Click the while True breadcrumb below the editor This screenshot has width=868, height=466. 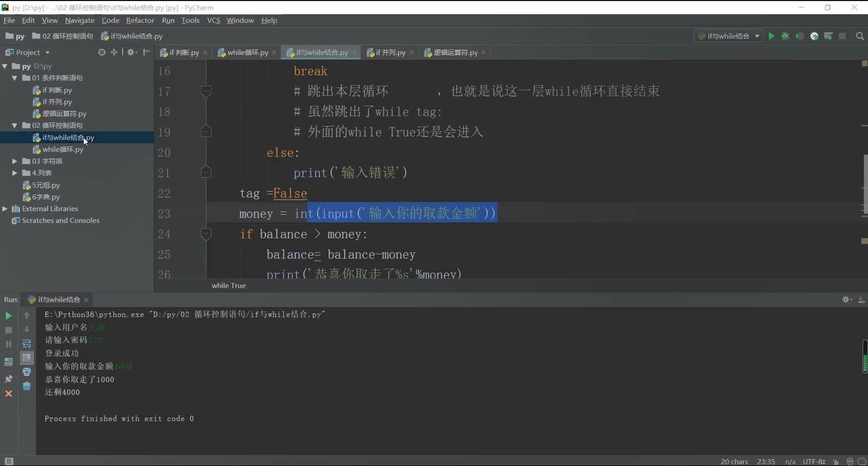pos(229,285)
